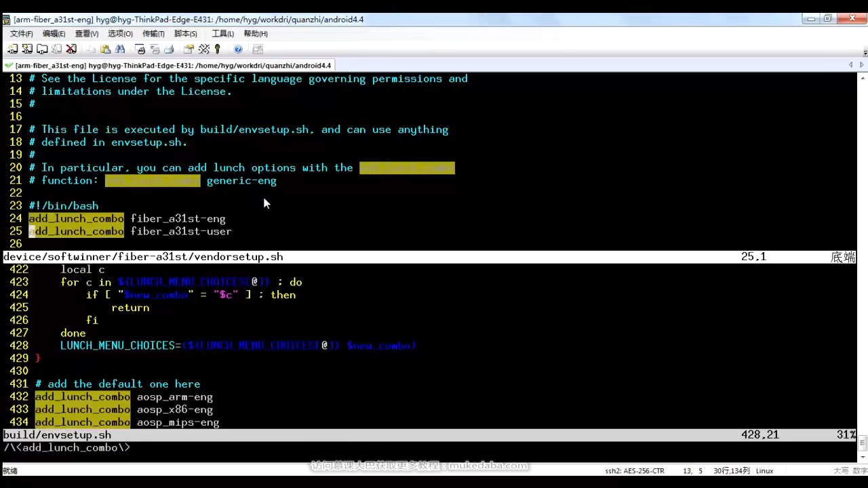This screenshot has height=488, width=868.
Task: Open the 文件(F) menu
Action: (21, 33)
